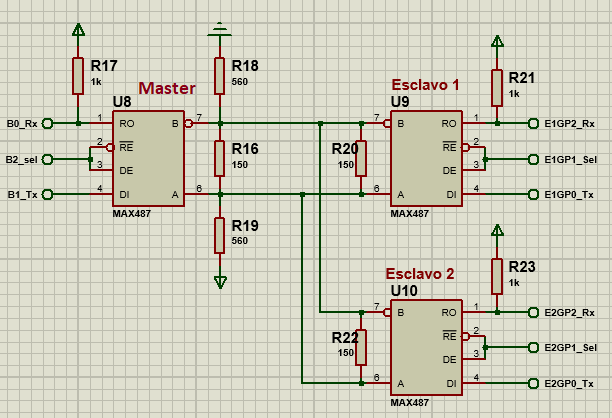This screenshot has width=612, height=418.
Task: Click the E2GP2_Rx terminal circle
Action: coord(533,312)
